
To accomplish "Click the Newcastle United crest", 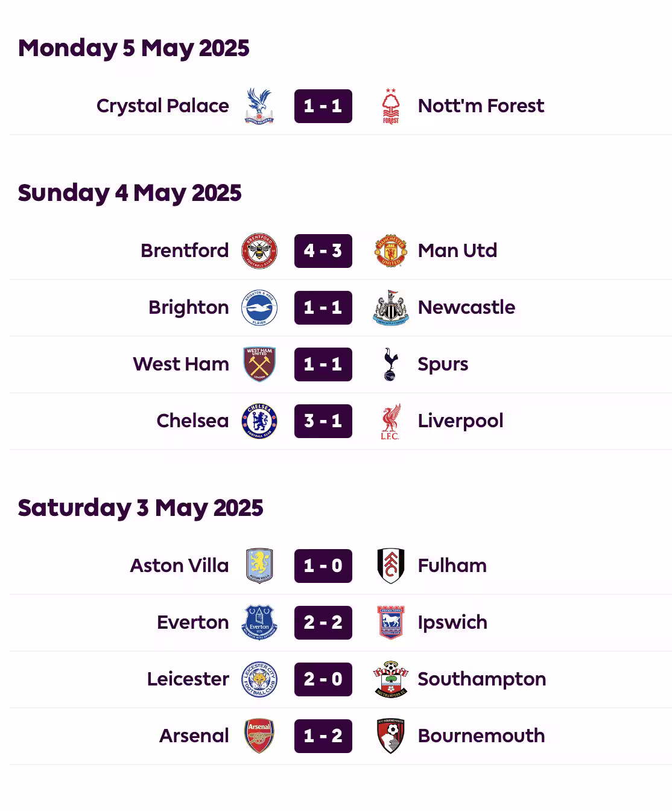I will [391, 308].
